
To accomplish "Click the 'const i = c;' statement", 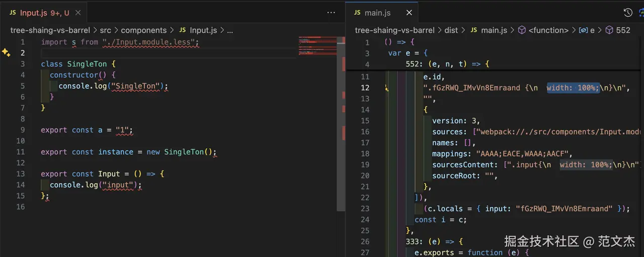I will tap(441, 220).
